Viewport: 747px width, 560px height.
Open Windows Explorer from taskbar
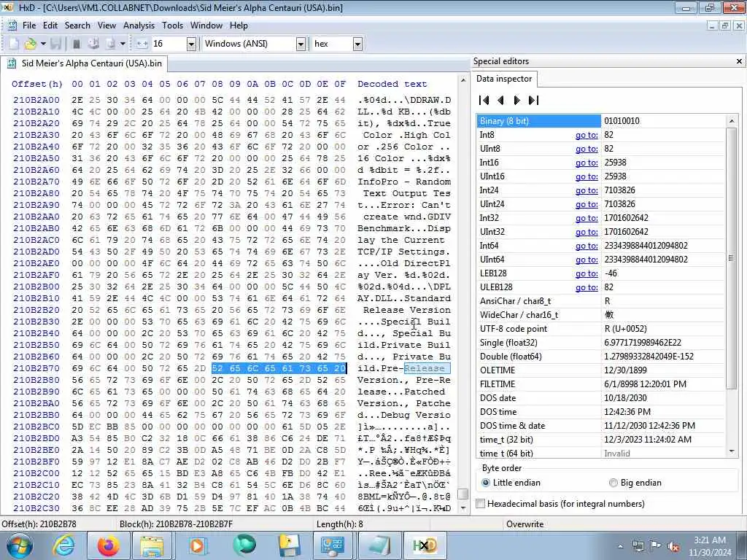(152, 545)
